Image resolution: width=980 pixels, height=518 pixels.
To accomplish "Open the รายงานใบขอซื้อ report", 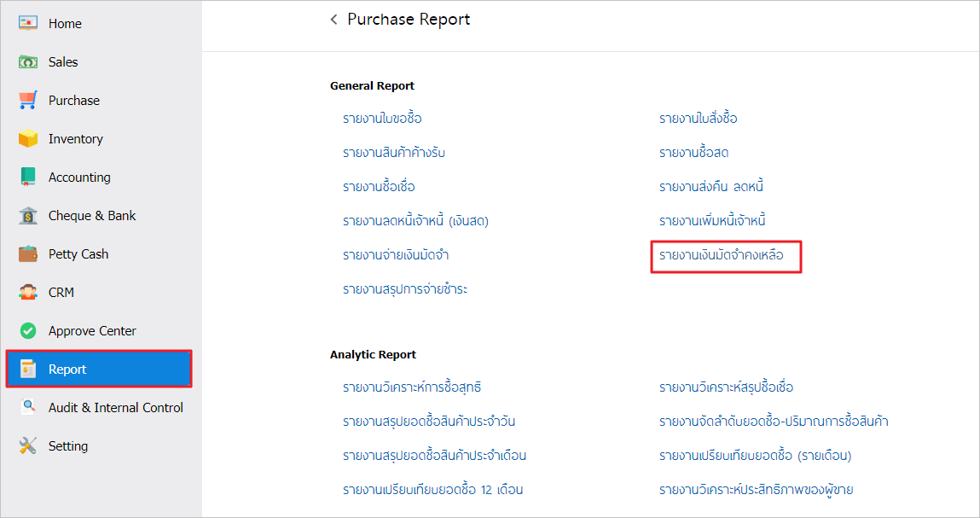I will (382, 119).
